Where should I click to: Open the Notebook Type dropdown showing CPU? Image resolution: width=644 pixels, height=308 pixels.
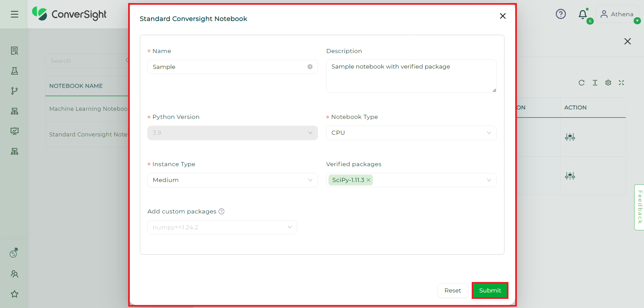(411, 133)
